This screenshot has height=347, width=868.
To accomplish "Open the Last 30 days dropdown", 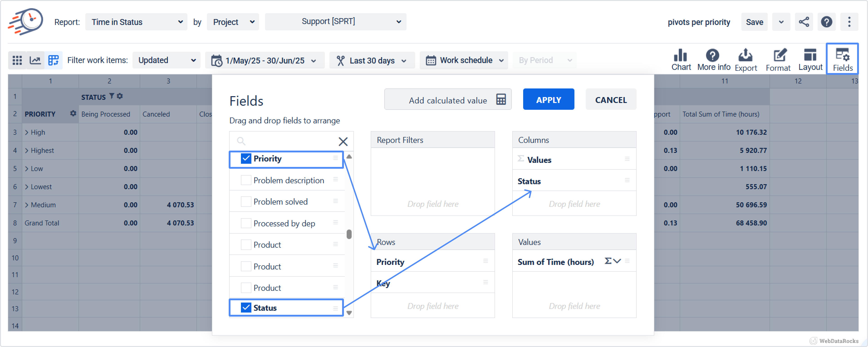I will point(372,61).
